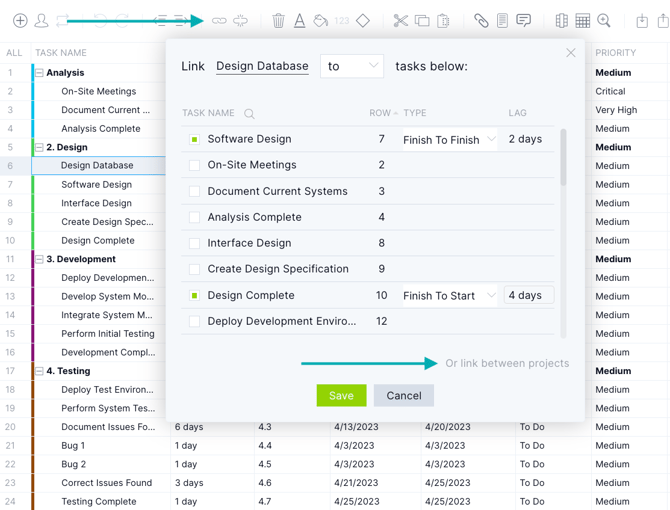670x510 pixels.
Task: Click the Critical priority cell
Action: 610,91
